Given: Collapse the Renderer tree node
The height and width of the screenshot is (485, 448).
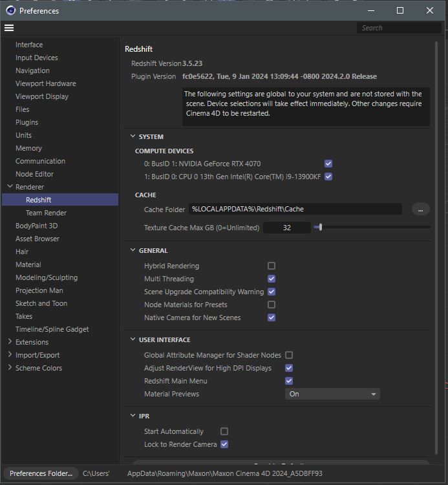Looking at the screenshot, I should 10,186.
